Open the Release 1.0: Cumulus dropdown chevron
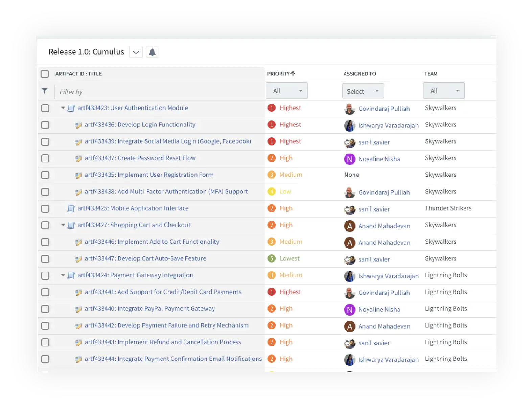Viewport: 532px width, 408px height. 136,52
